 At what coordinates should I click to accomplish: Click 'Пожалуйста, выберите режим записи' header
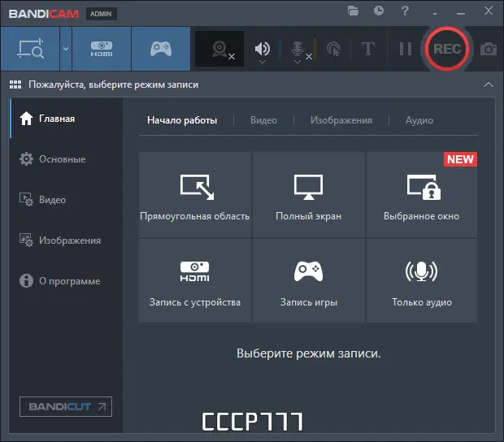pos(114,84)
